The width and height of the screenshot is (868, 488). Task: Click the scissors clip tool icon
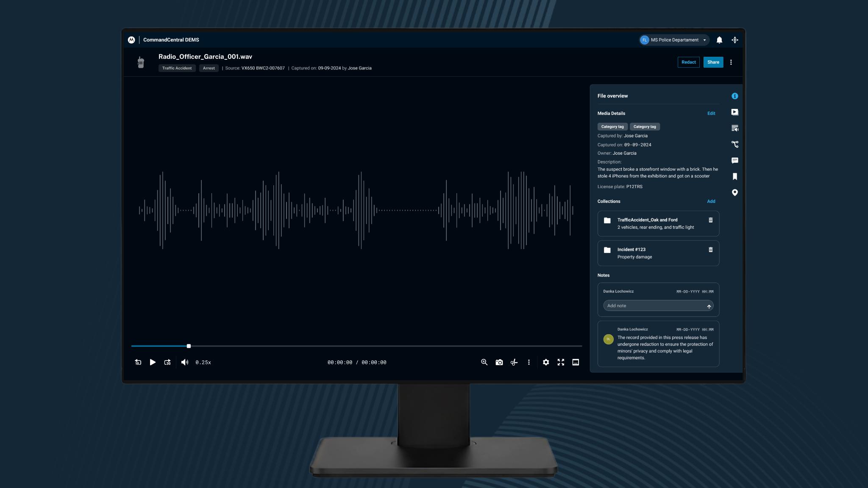point(514,362)
